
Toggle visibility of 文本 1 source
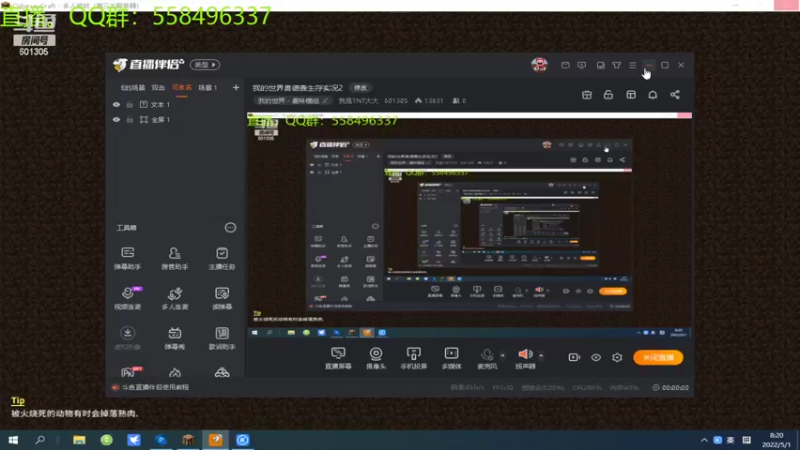click(x=116, y=105)
